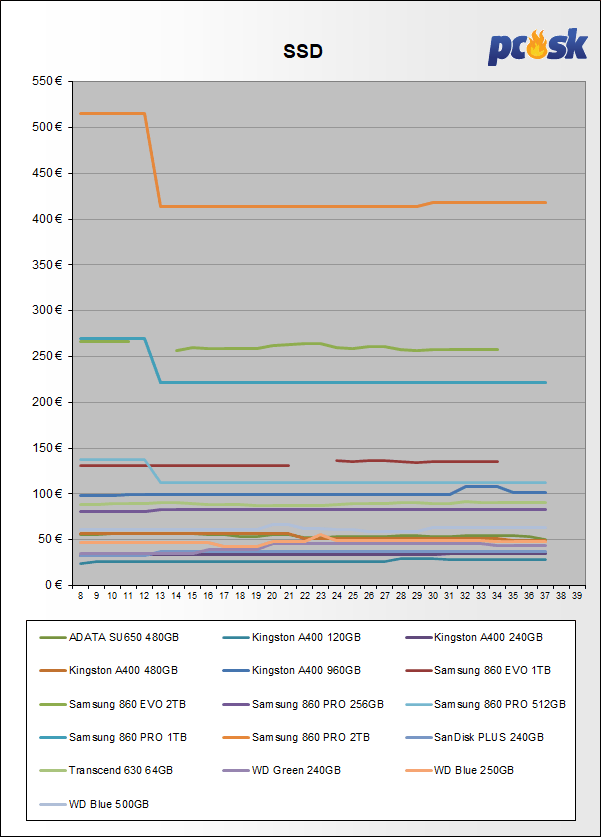Click the 100 € axis label

(x=47, y=494)
